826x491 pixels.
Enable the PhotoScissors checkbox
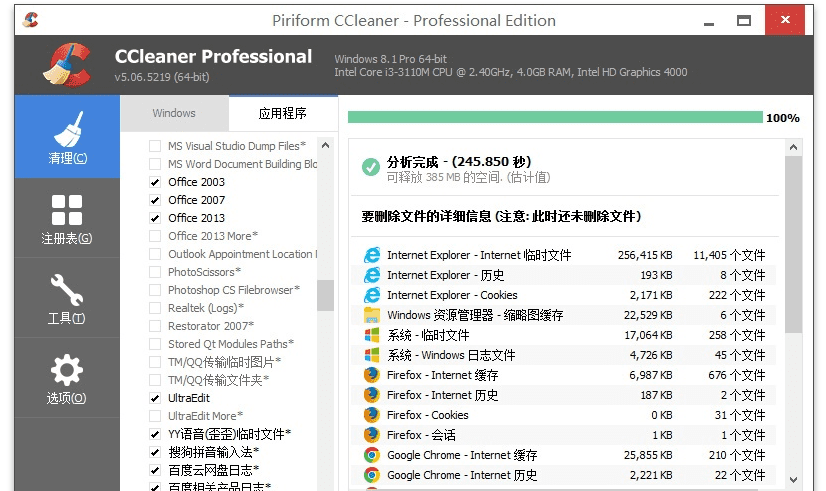tap(155, 272)
